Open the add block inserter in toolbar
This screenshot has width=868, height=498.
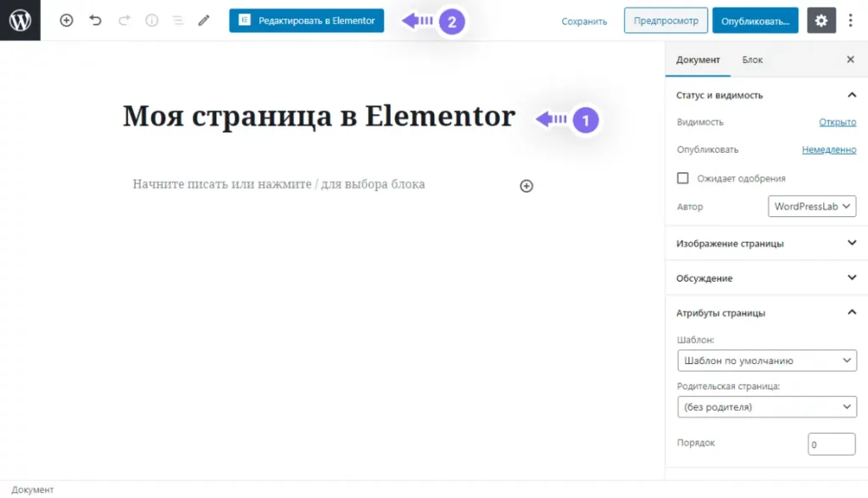click(66, 20)
